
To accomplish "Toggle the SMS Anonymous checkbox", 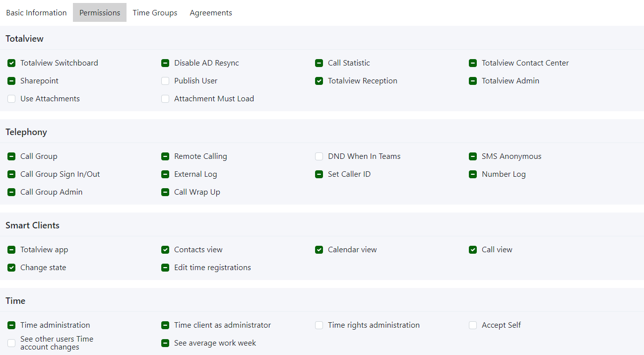I will click(x=473, y=156).
